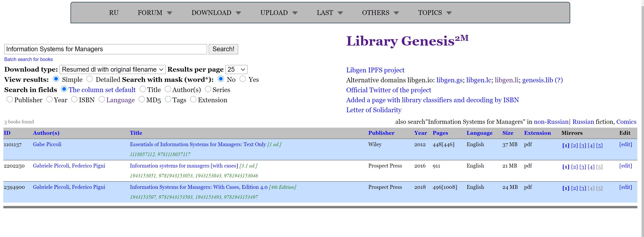The width and height of the screenshot is (644, 237).
Task: Open mirror [3] for Prospect Press 2016 book
Action: [x=582, y=167]
